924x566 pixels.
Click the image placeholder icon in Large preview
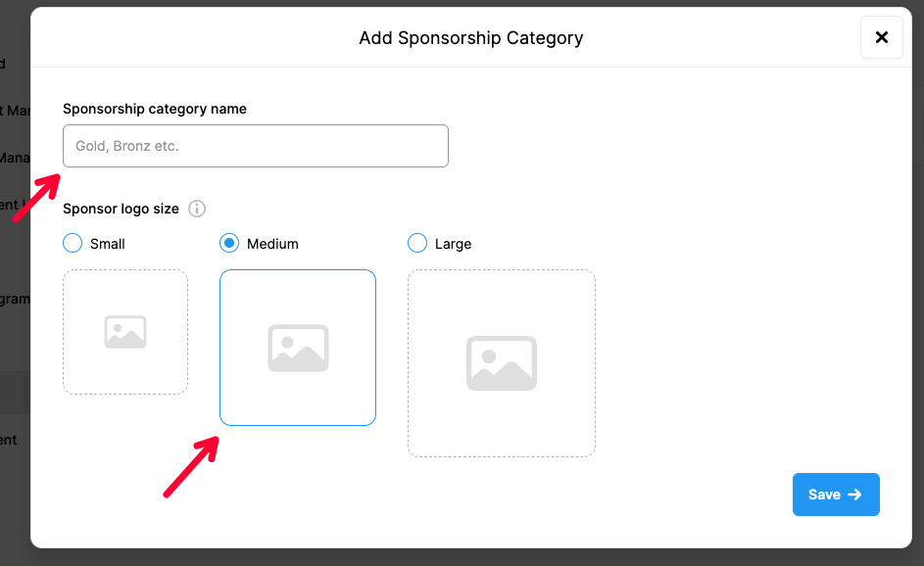pyautogui.click(x=501, y=362)
